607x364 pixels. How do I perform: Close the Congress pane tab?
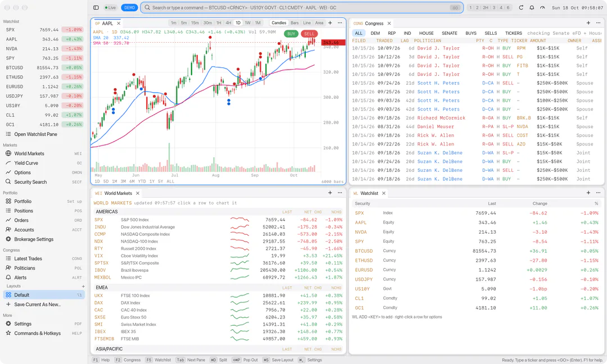[389, 23]
